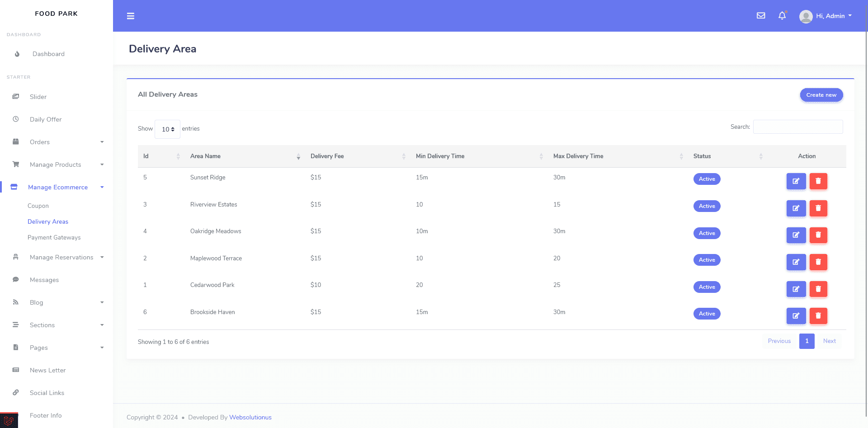This screenshot has width=868, height=428.
Task: Edit the Brookside Haven row
Action: pyautogui.click(x=796, y=316)
